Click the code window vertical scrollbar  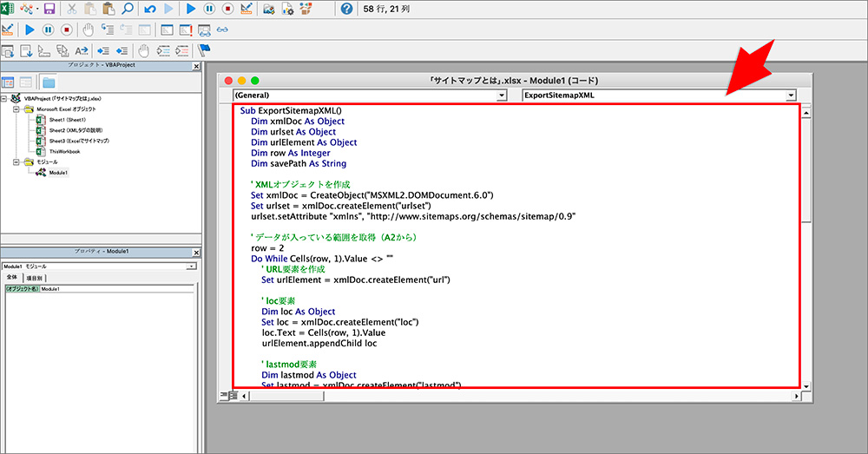point(806,247)
